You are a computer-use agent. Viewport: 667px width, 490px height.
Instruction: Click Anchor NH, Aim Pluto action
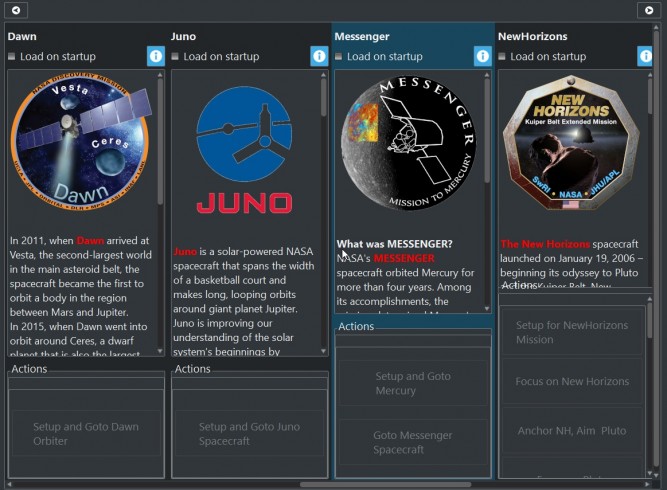coord(572,430)
